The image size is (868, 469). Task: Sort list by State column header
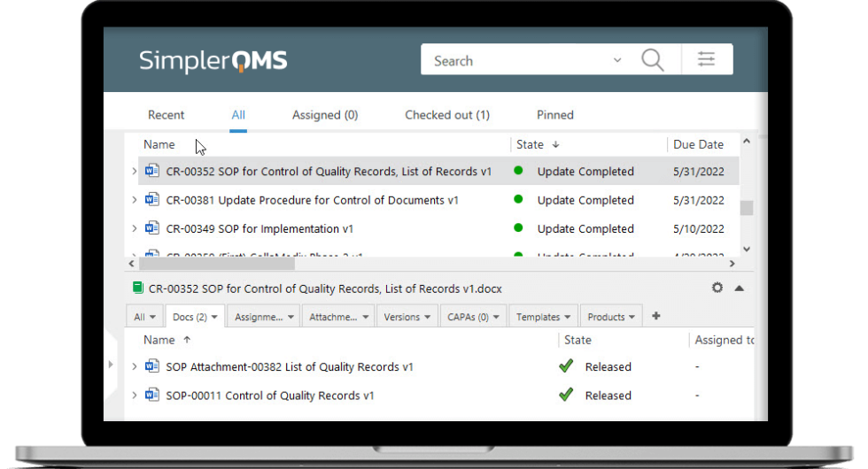pos(531,144)
